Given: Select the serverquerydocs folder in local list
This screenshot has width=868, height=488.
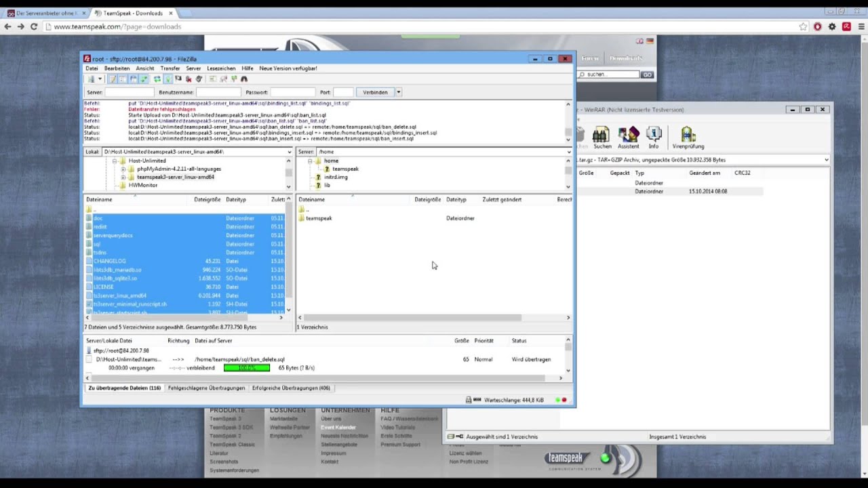Looking at the screenshot, I should tap(113, 235).
